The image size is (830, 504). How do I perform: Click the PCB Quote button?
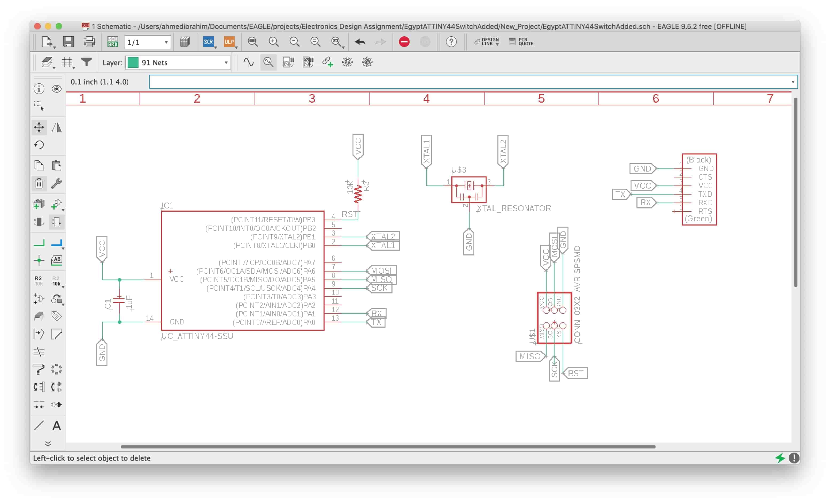pos(521,42)
